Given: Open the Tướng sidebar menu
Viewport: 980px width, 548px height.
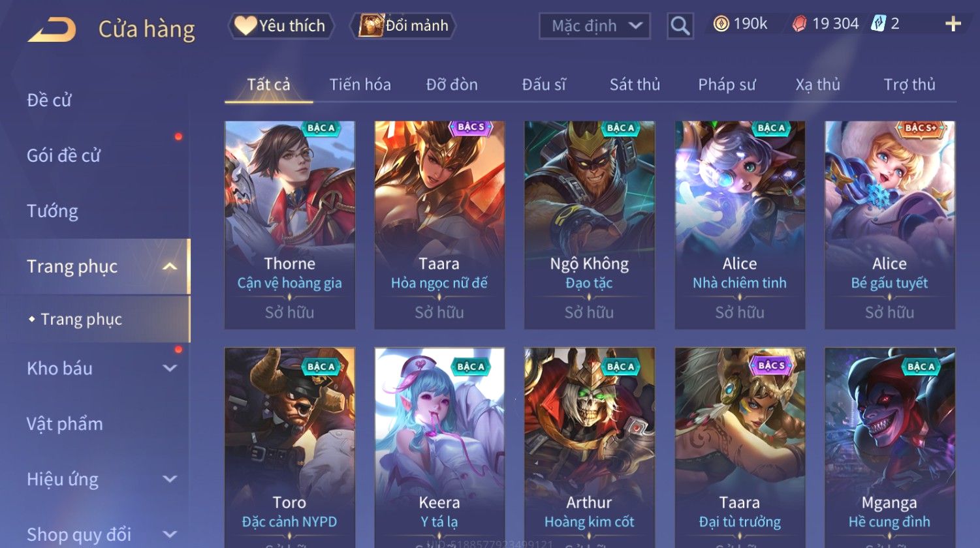Looking at the screenshot, I should pyautogui.click(x=52, y=211).
